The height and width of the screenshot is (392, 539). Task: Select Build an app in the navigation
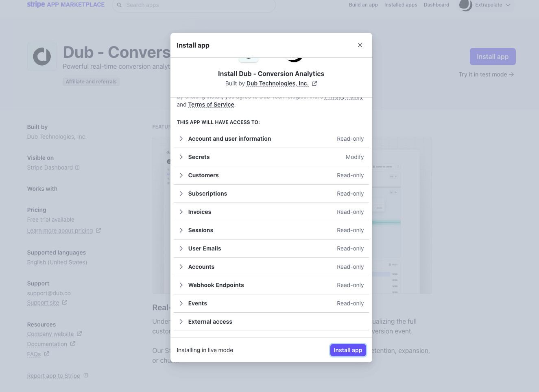(x=363, y=4)
